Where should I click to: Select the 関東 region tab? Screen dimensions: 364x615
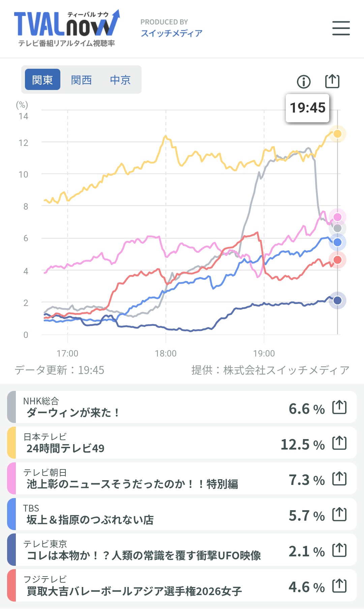click(x=42, y=80)
